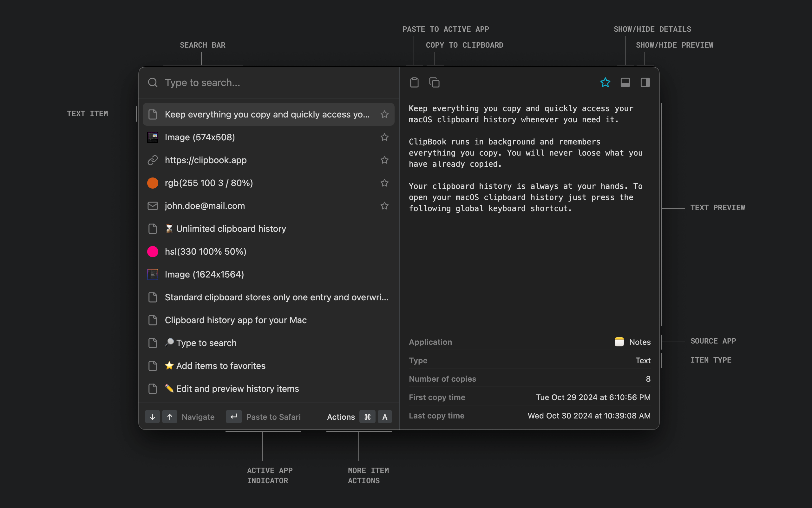Open the Actions menu
Image resolution: width=812 pixels, height=508 pixels.
341,417
